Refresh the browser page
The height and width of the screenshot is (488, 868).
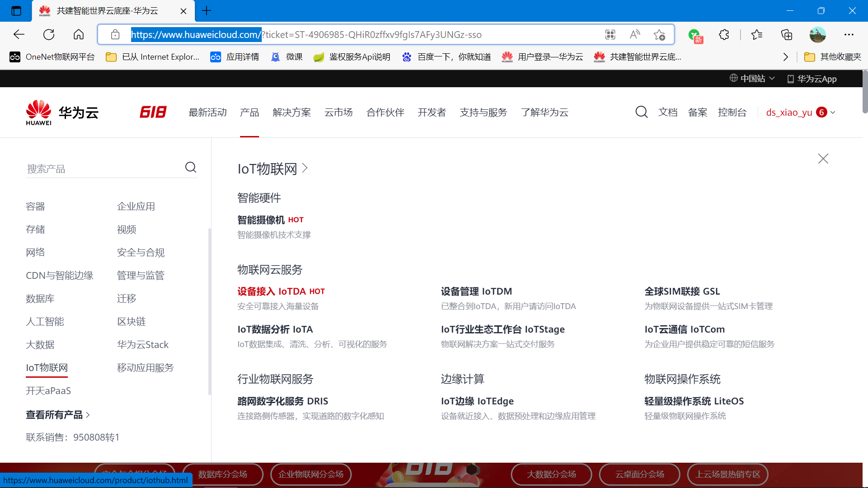(x=49, y=35)
